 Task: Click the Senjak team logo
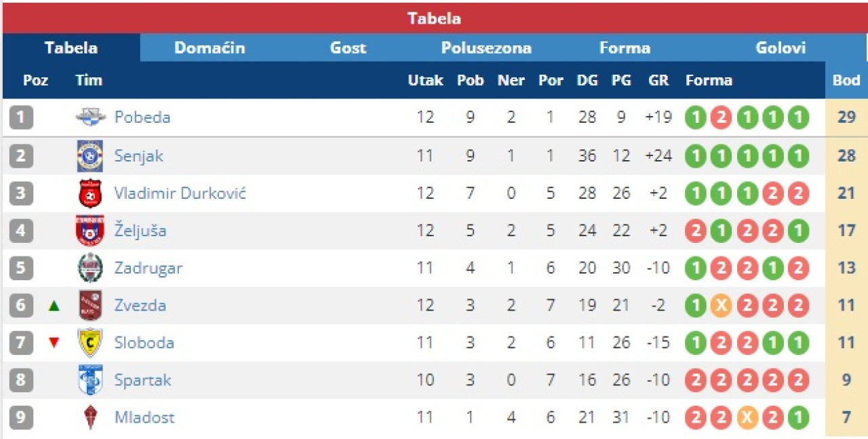point(90,155)
